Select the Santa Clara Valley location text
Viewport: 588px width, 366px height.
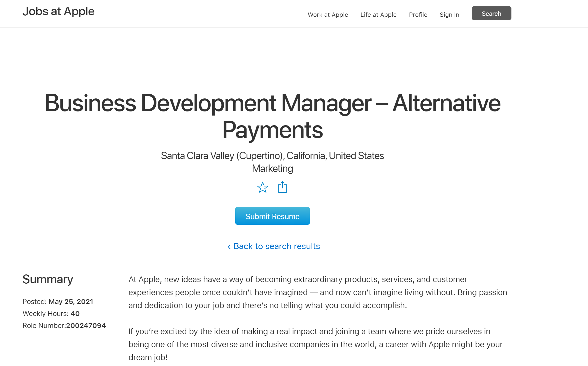(272, 156)
